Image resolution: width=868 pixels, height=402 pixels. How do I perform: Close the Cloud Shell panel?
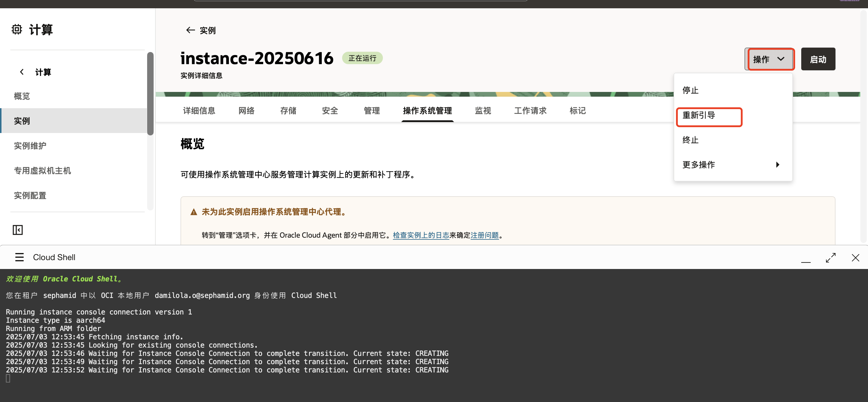855,258
